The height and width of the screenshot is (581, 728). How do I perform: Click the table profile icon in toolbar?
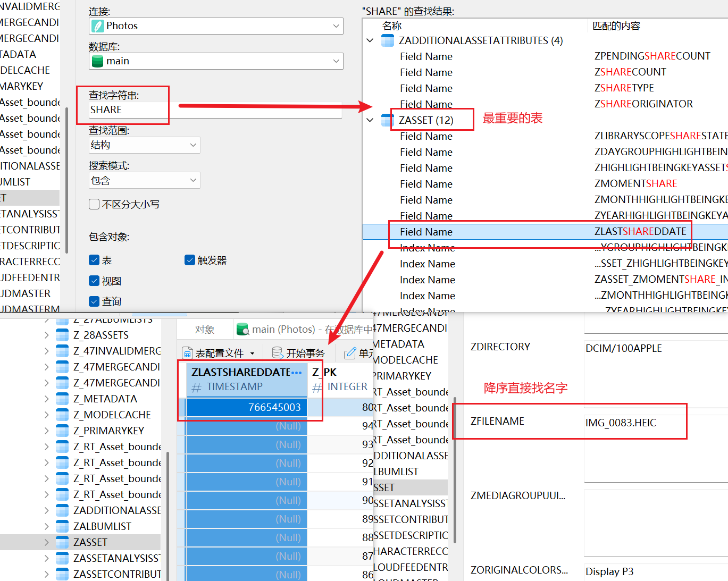tap(187, 353)
